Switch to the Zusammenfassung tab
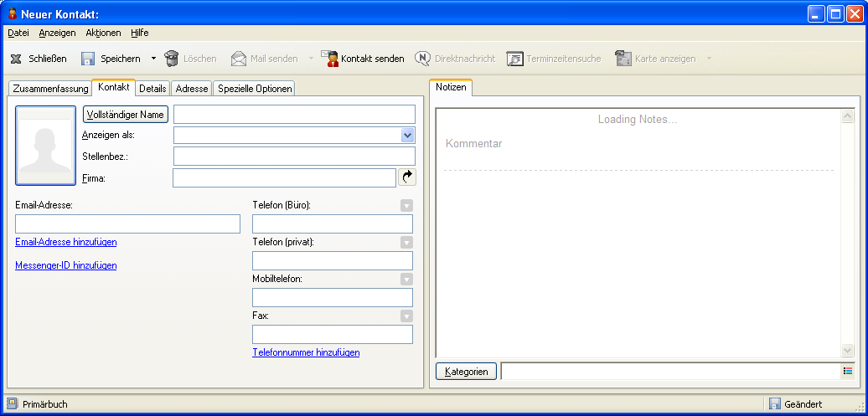 50,89
